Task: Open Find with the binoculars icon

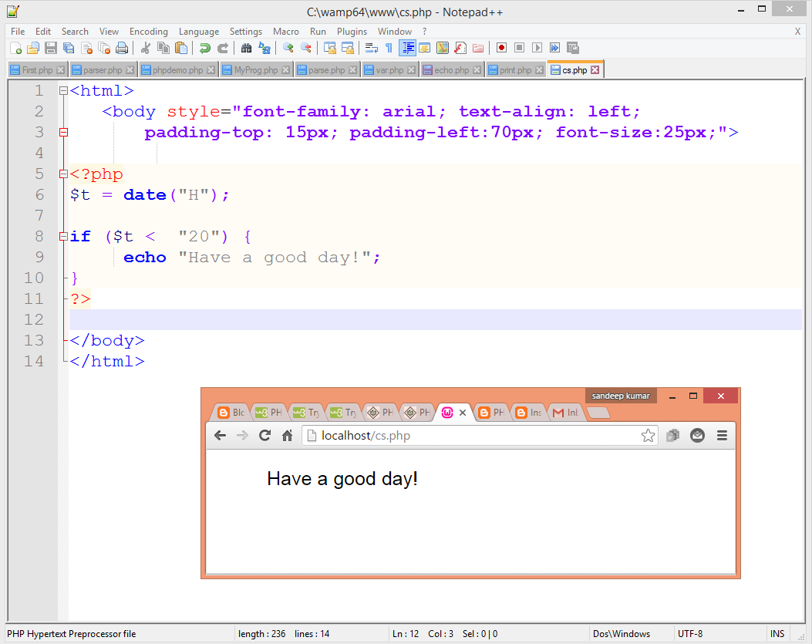Action: click(247, 48)
